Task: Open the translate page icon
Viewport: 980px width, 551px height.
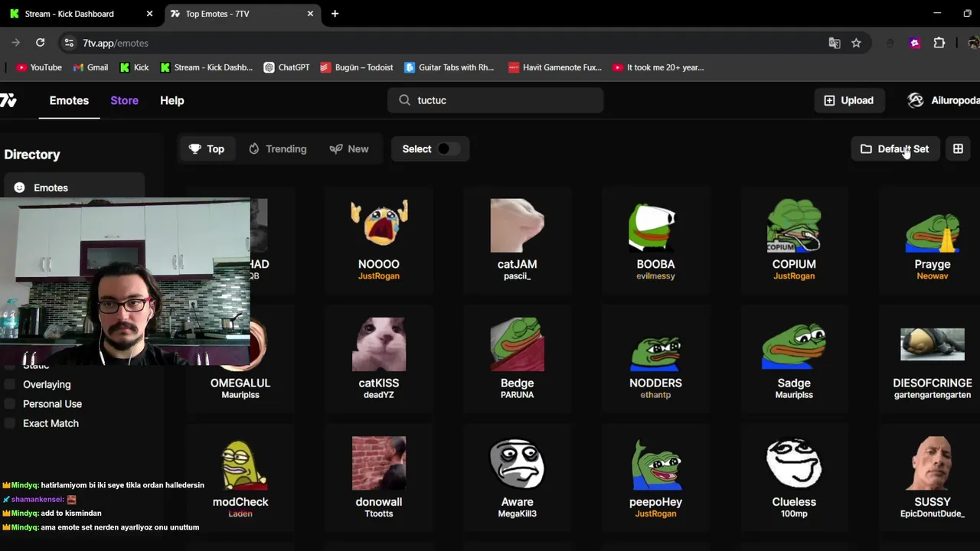Action: click(835, 43)
